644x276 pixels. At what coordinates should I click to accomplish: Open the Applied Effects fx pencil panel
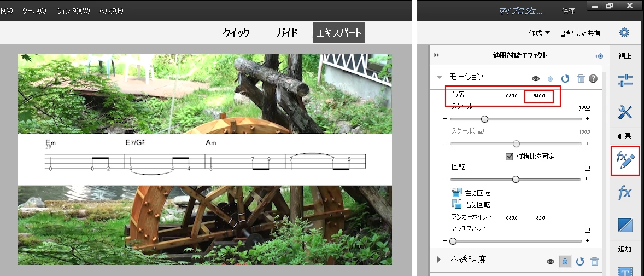625,161
